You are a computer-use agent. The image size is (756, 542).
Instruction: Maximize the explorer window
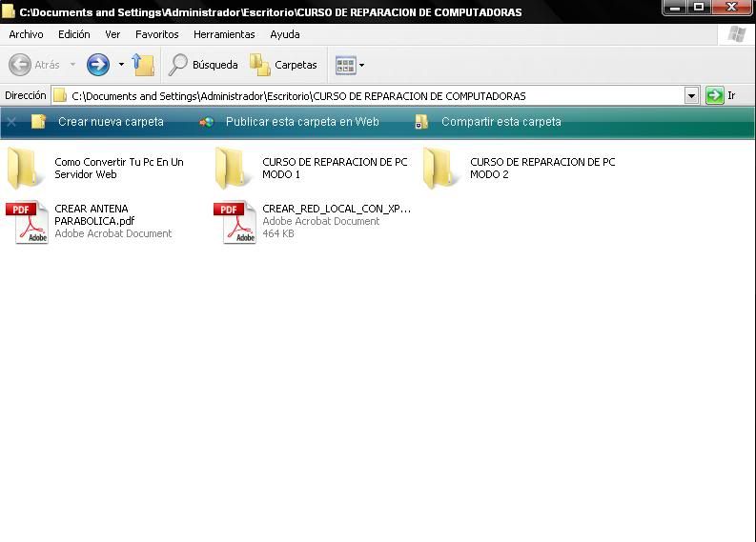tap(699, 8)
